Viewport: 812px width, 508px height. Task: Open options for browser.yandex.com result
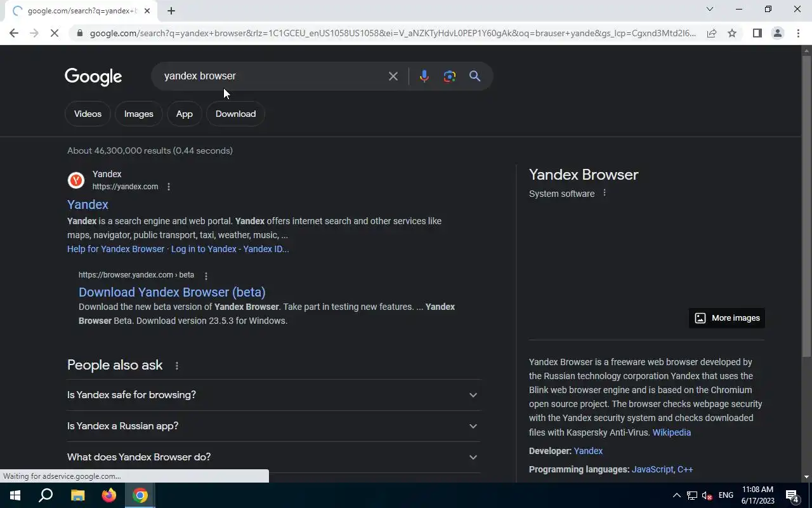click(206, 276)
